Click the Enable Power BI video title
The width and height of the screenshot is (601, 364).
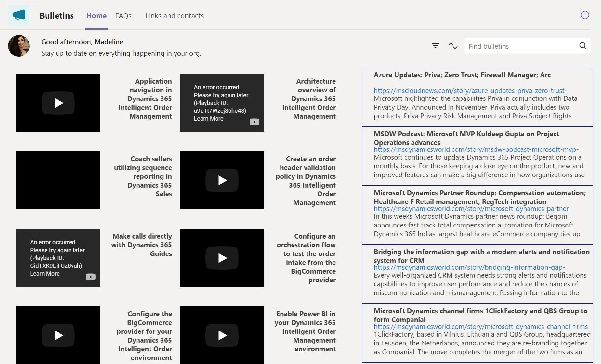coord(305,331)
